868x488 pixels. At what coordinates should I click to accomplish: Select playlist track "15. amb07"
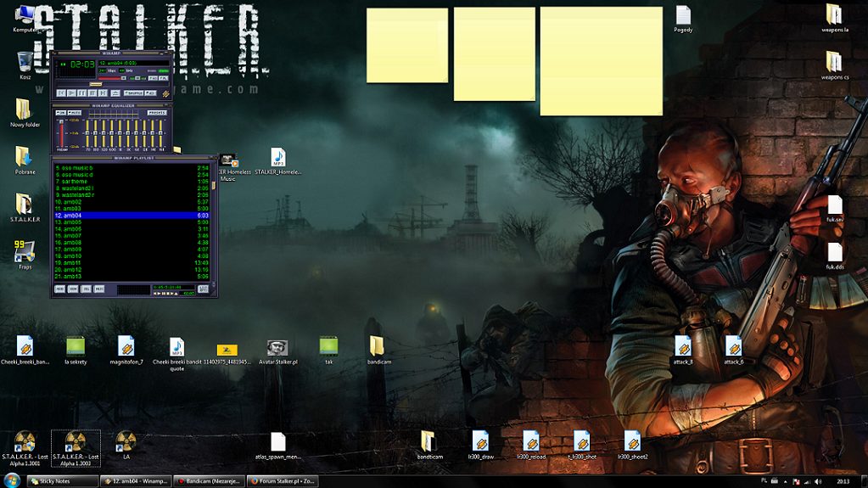point(132,235)
